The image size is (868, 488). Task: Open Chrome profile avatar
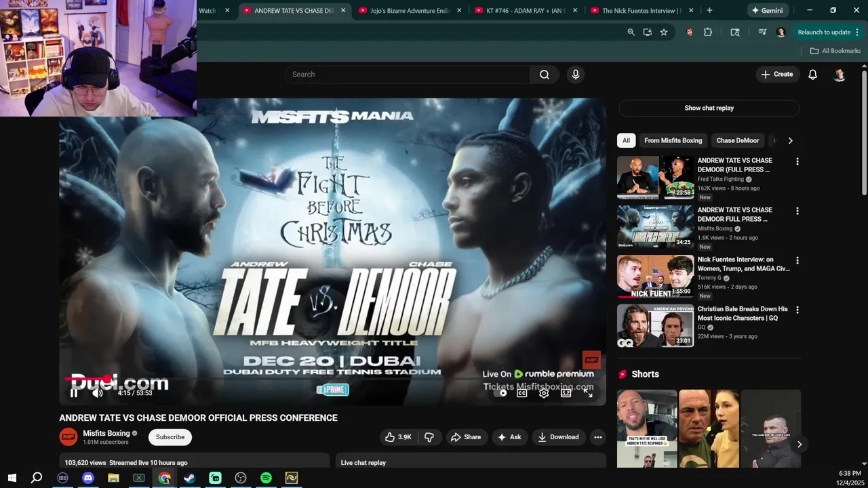point(781,32)
